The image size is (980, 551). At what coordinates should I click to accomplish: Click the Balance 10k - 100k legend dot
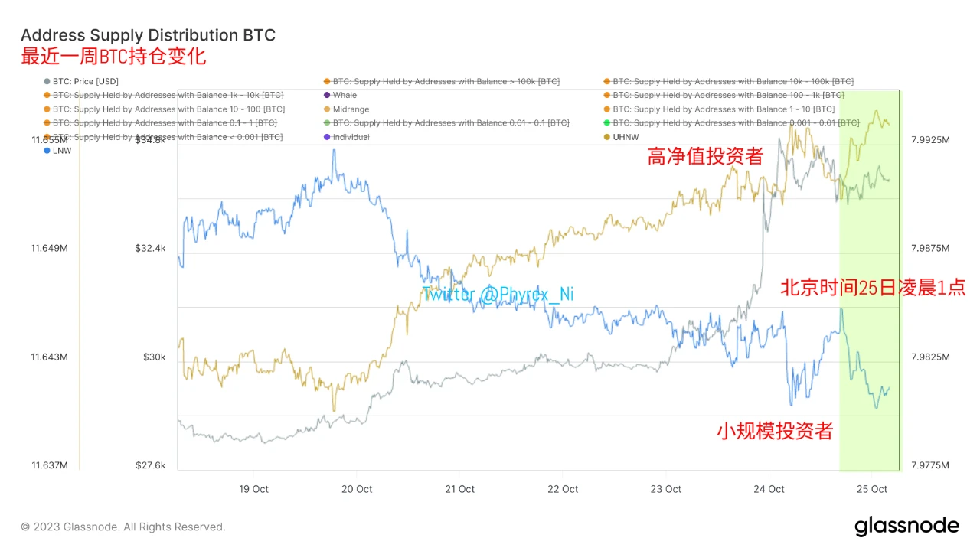tap(606, 81)
